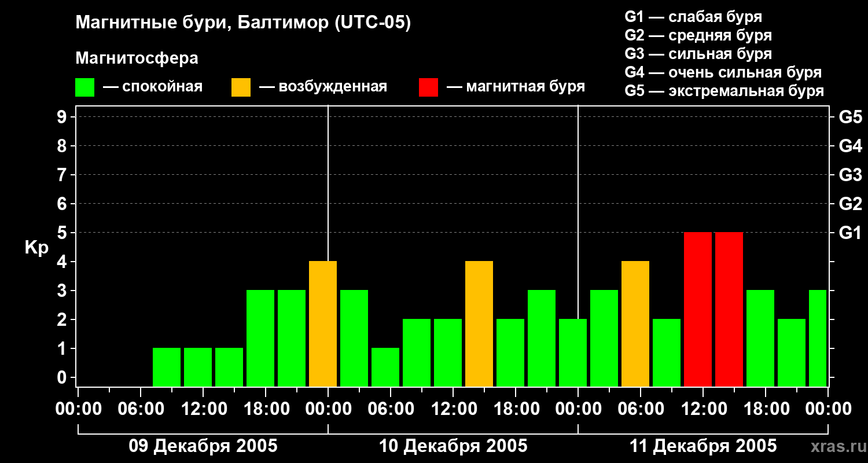Viewport: 868px width, 463px height.
Task: Select the 'G4 — очень сильная буря' legend line
Action: 723,72
